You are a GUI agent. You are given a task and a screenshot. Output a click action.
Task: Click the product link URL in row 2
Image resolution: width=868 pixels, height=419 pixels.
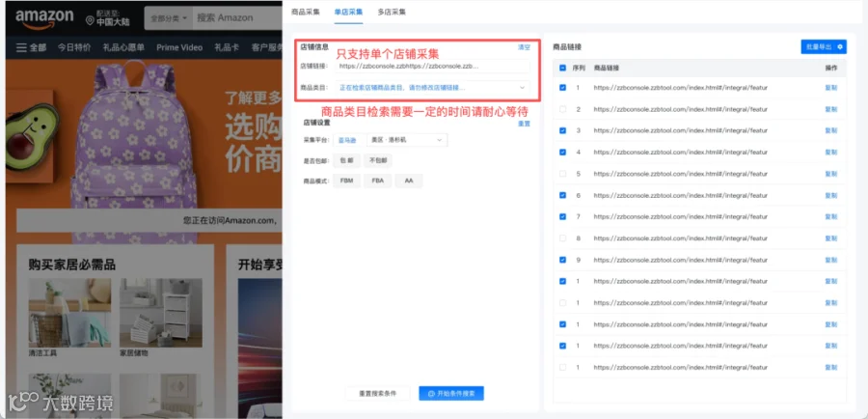tap(680, 109)
